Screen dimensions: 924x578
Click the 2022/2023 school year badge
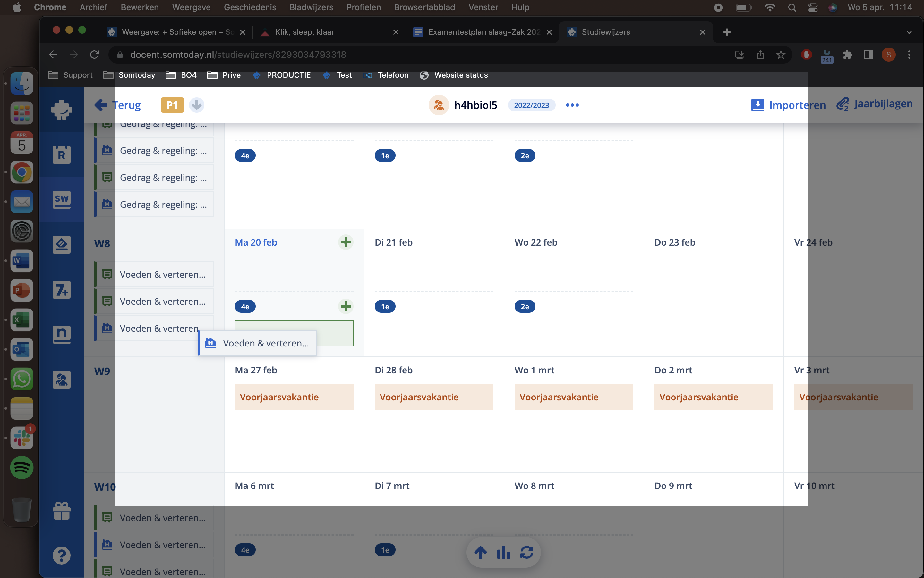531,105
